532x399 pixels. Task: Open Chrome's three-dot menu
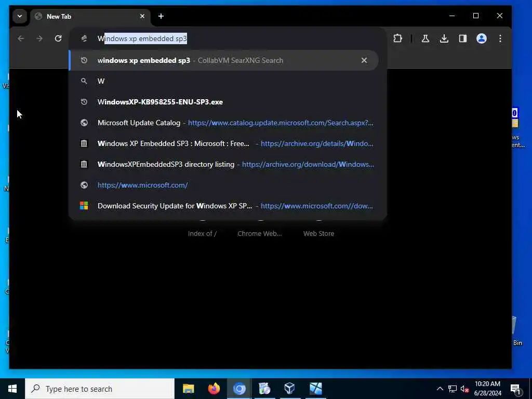pyautogui.click(x=500, y=38)
